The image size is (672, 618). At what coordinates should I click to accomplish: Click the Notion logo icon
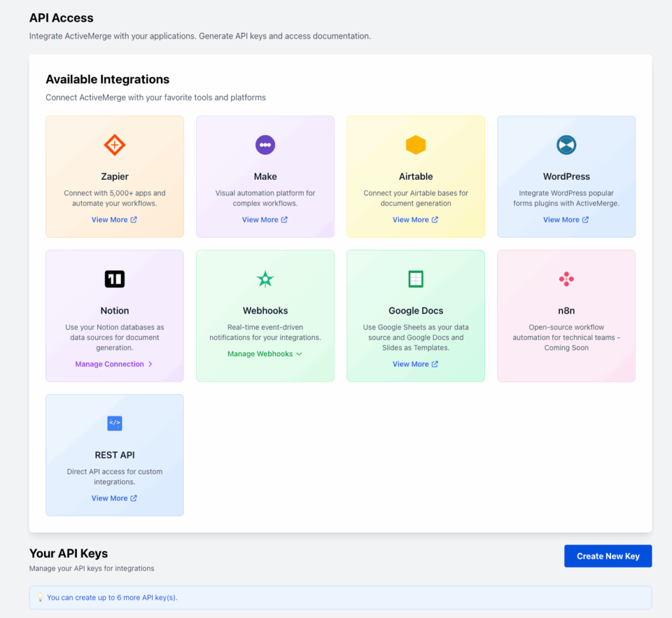114,279
